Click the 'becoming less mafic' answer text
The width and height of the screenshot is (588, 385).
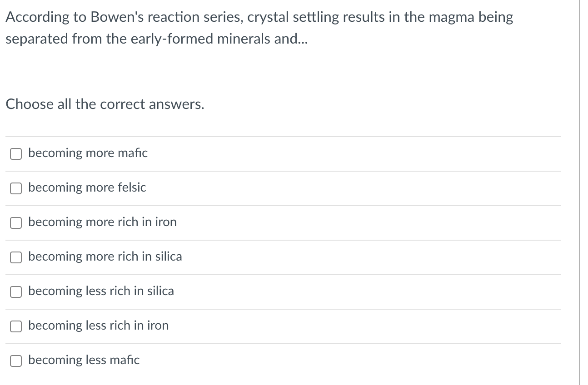pos(84,360)
